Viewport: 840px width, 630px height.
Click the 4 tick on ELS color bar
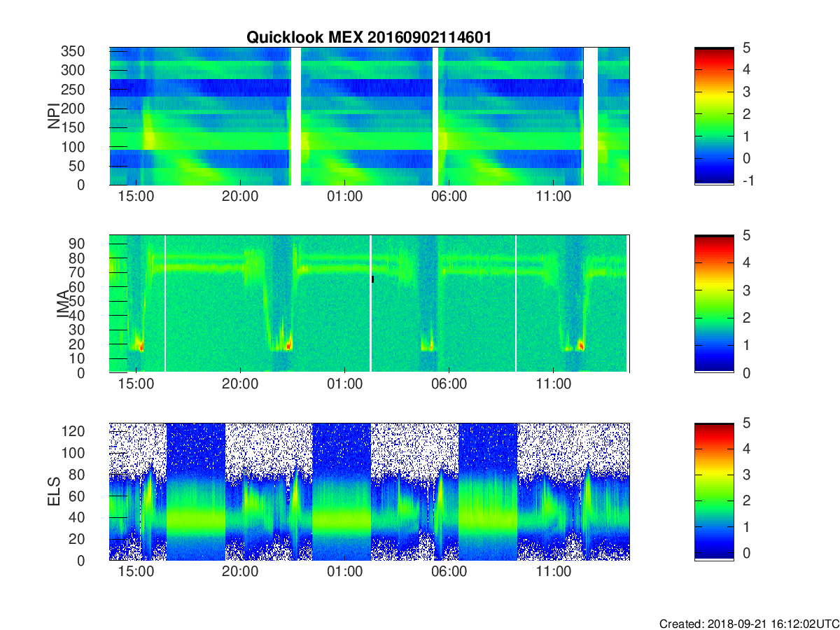(746, 449)
